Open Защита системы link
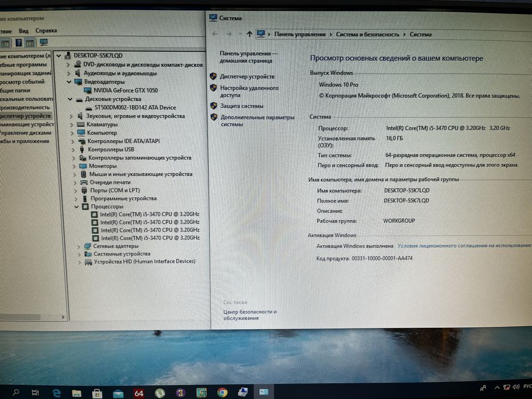 pos(242,106)
